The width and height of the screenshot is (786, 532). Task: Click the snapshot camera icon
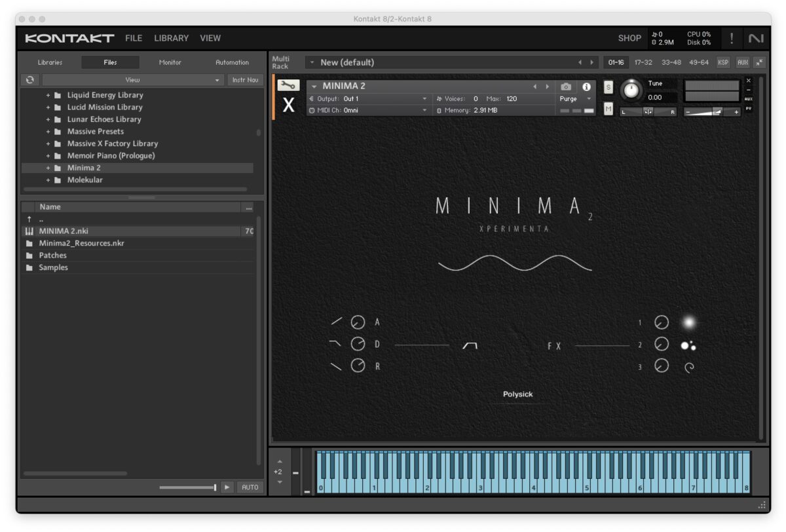566,86
